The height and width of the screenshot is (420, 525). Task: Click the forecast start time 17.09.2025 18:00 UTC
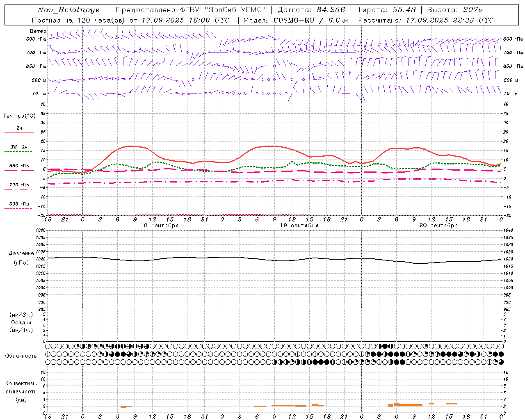pyautogui.click(x=185, y=20)
